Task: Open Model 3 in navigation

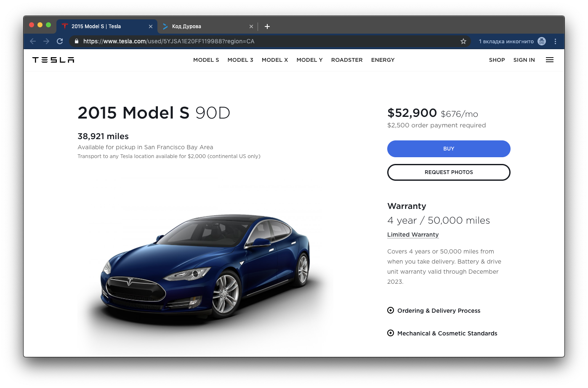Action: pyautogui.click(x=240, y=60)
